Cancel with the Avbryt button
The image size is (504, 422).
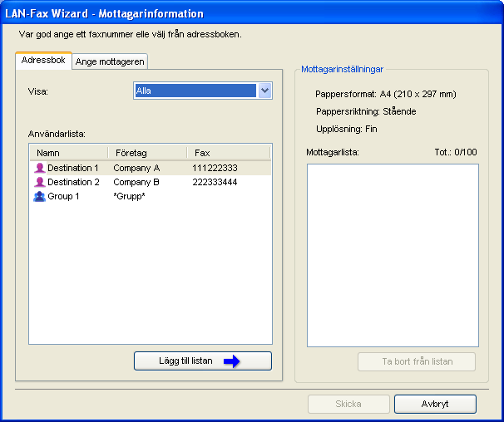click(x=435, y=404)
